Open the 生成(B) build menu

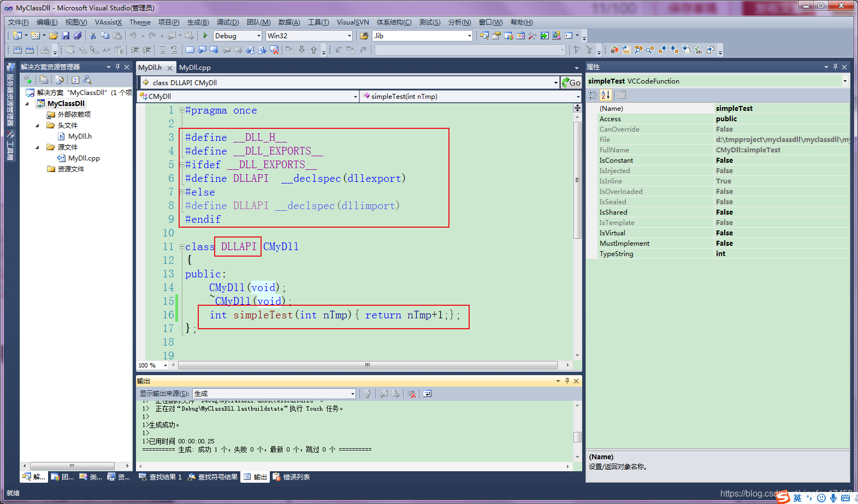click(198, 22)
